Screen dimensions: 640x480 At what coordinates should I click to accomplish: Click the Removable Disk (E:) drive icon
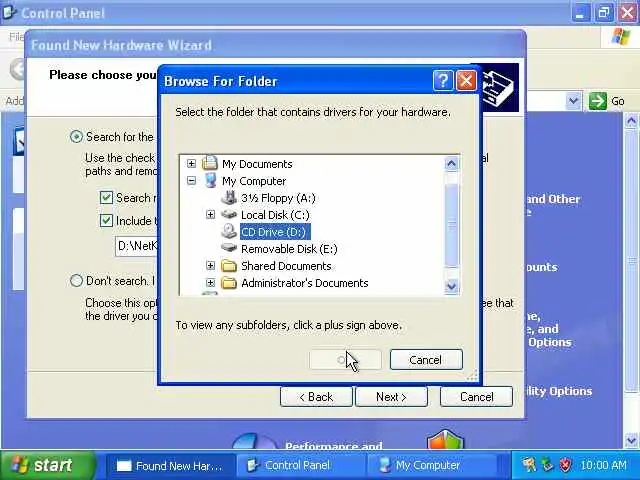229,248
